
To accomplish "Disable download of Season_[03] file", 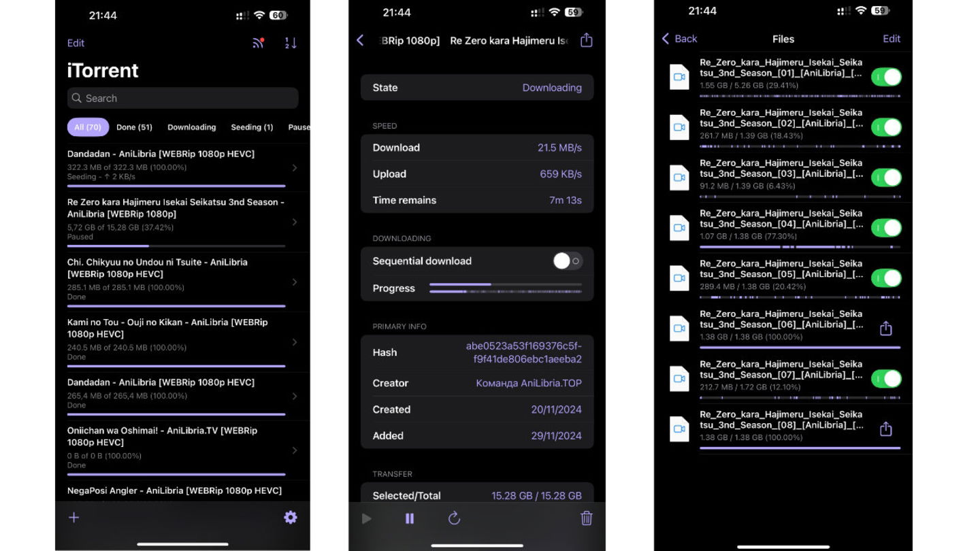I will (886, 178).
